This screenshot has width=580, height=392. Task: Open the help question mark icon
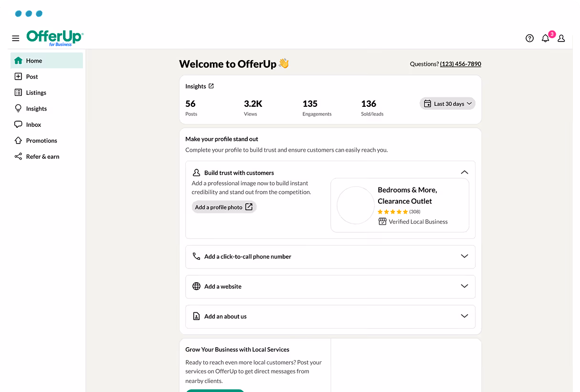pos(529,38)
